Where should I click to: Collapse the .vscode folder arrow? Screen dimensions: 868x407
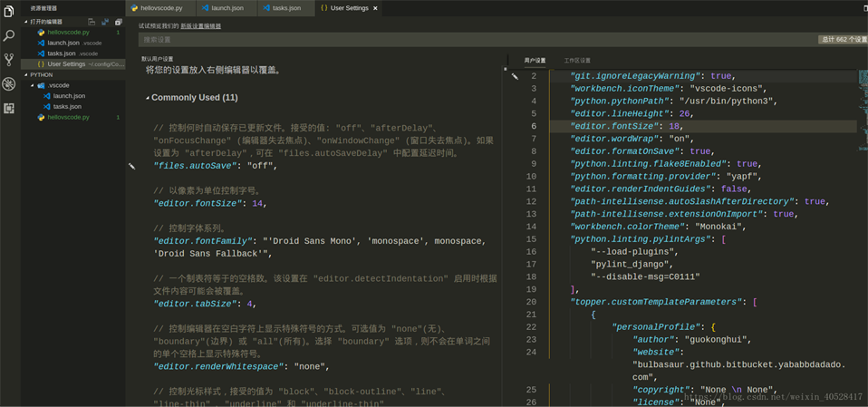(x=33, y=86)
